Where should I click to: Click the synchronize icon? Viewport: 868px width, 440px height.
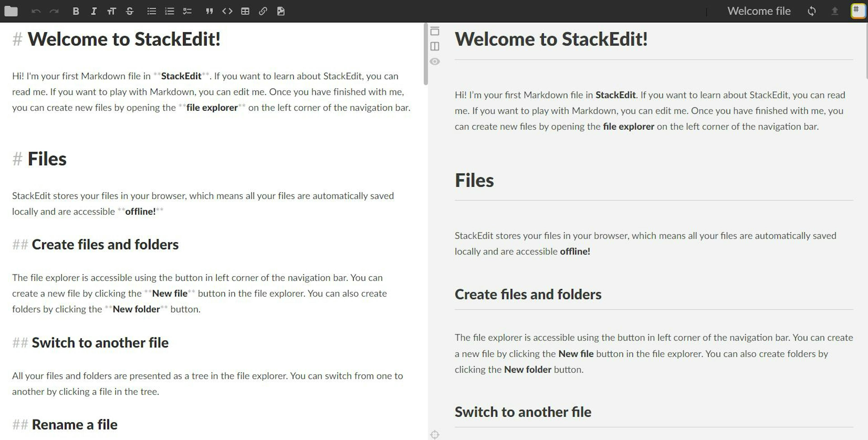click(x=812, y=11)
